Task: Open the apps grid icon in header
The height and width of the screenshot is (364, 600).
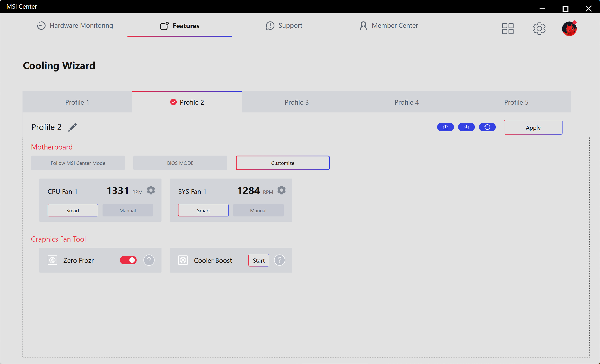Action: (x=507, y=28)
